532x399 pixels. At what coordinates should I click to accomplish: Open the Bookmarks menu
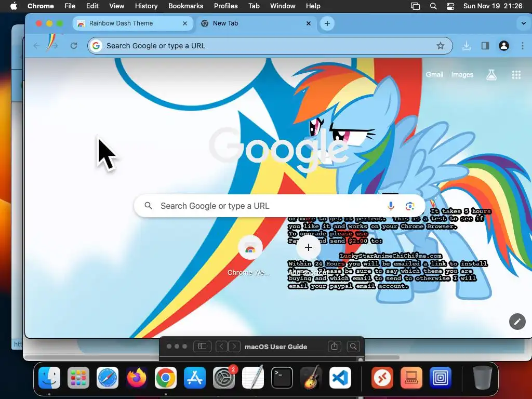[185, 6]
